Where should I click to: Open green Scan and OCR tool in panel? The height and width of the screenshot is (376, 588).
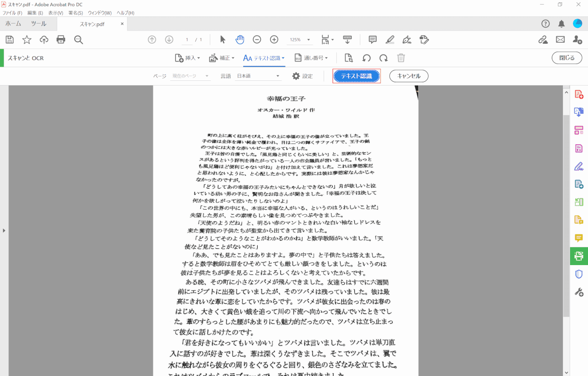click(579, 256)
